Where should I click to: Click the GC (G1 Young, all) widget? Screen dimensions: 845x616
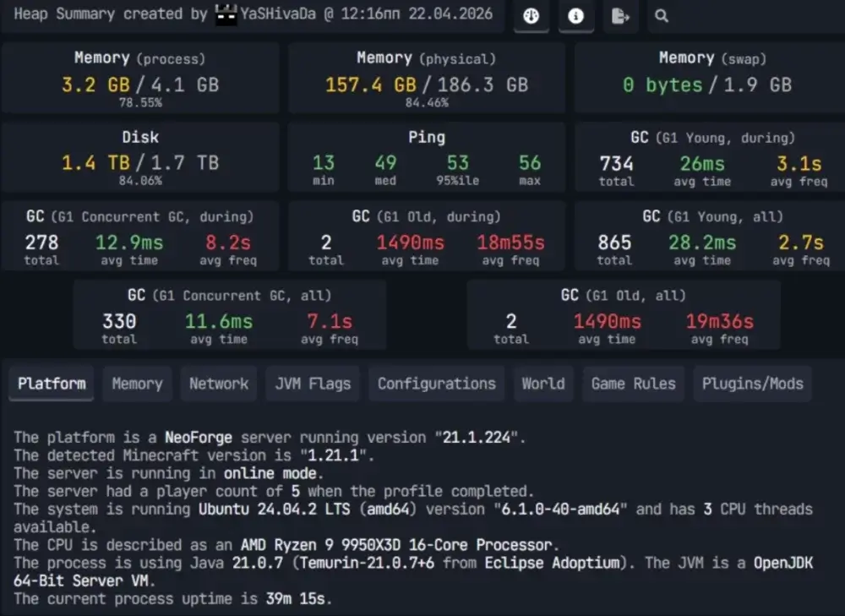(710, 236)
